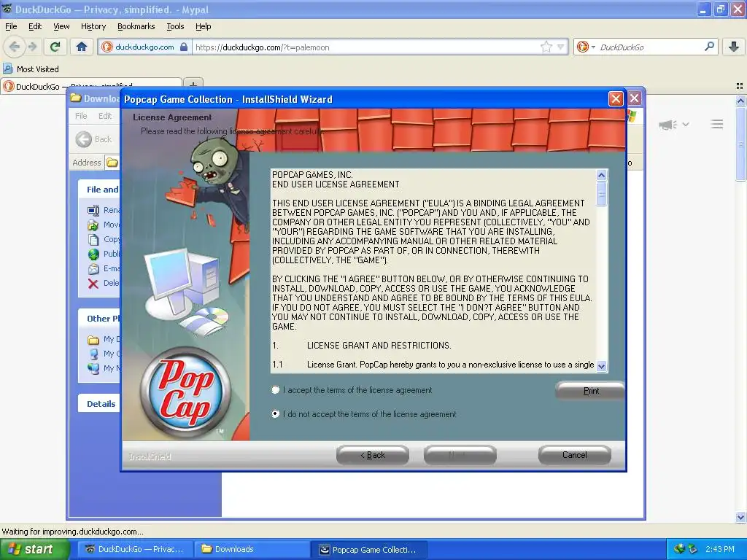The image size is (747, 560).
Task: Switch to DuckDuckGo taskbar button
Action: 134,549
